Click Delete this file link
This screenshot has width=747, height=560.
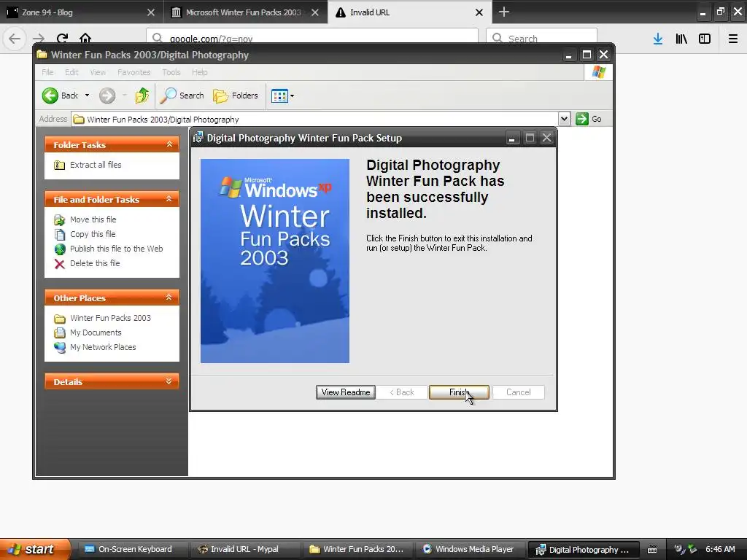click(95, 263)
